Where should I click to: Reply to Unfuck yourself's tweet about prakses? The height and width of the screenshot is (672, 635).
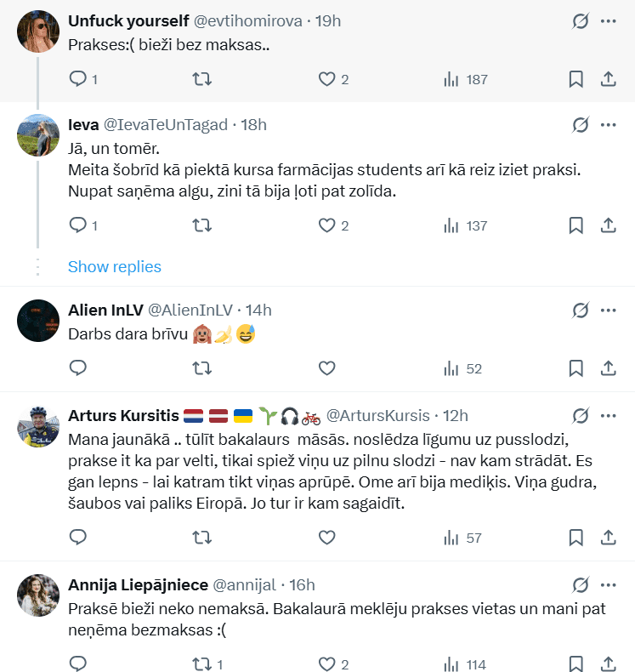click(78, 79)
